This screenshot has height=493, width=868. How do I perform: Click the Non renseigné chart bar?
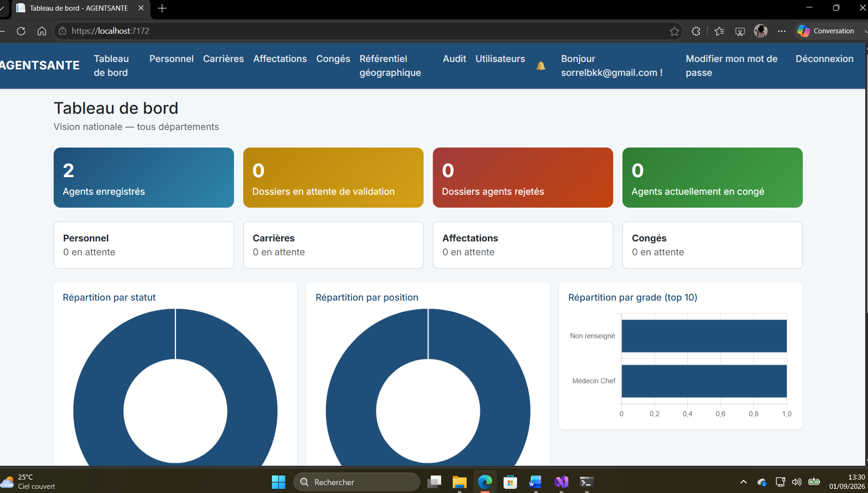(704, 336)
